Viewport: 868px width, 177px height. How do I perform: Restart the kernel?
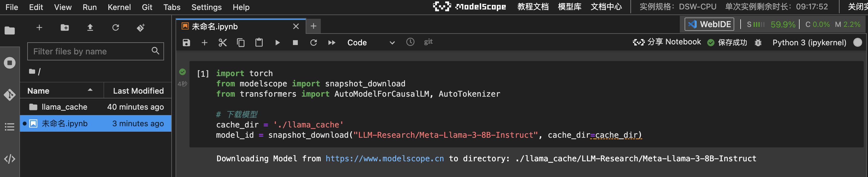pyautogui.click(x=313, y=43)
